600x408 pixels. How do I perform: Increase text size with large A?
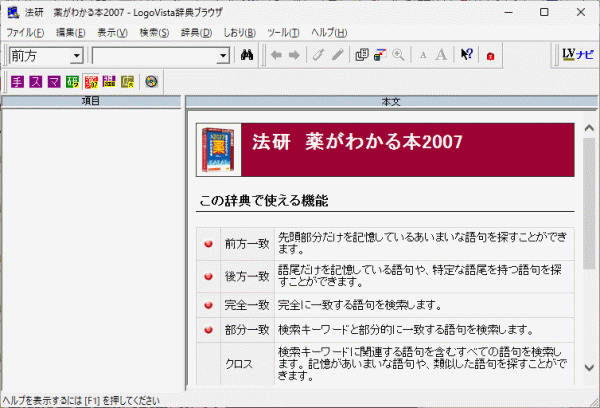click(x=441, y=55)
